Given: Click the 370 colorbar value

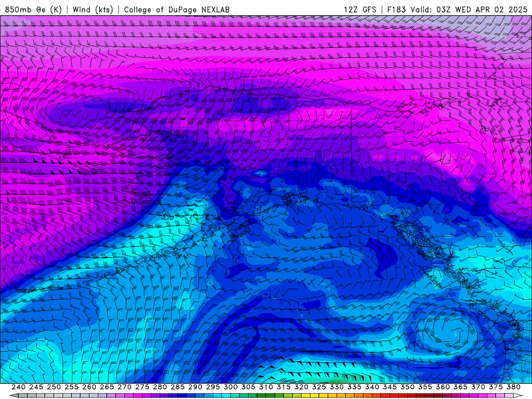Looking at the screenshot, I should (478, 387).
